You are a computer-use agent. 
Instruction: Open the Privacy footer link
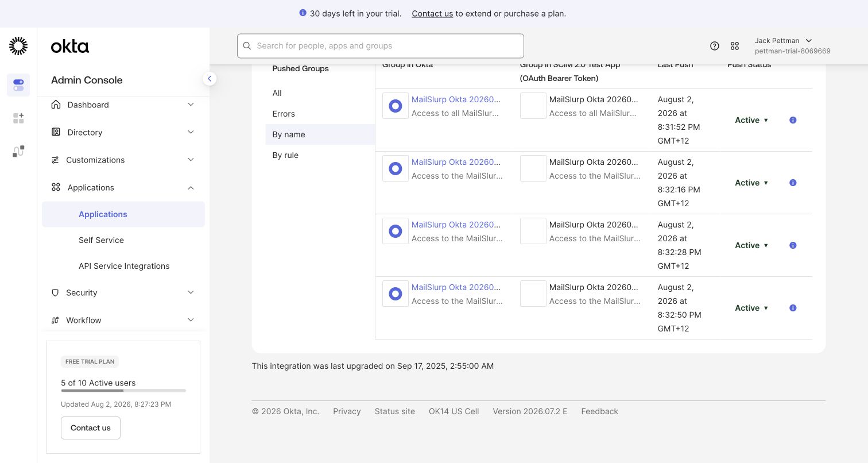pyautogui.click(x=347, y=411)
